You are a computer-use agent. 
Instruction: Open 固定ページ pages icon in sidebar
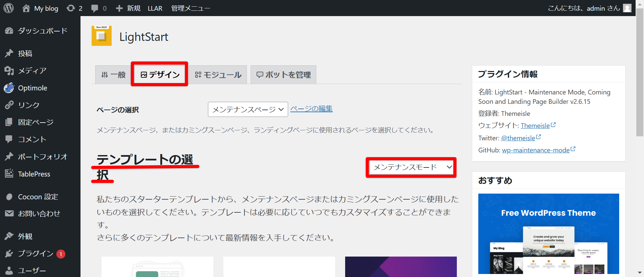(9, 122)
